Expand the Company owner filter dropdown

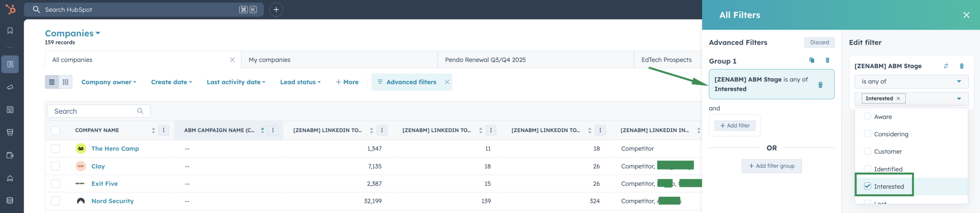[109, 82]
